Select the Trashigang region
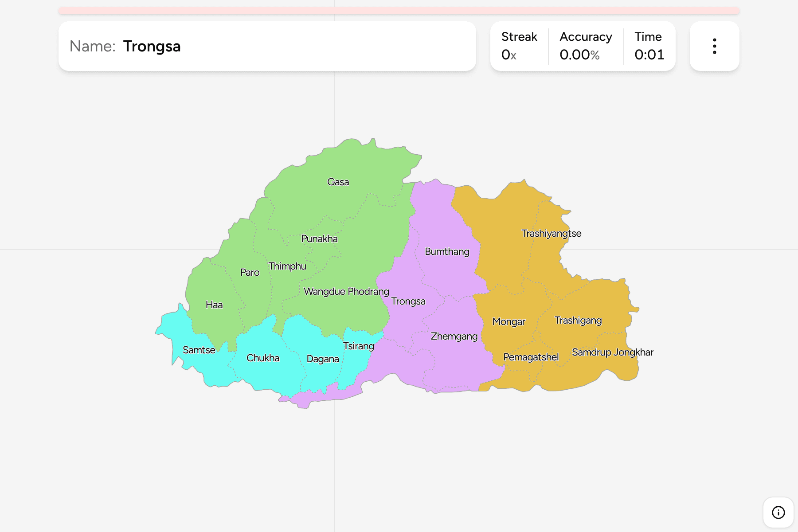Screen dimensions: 798x532 578,321
